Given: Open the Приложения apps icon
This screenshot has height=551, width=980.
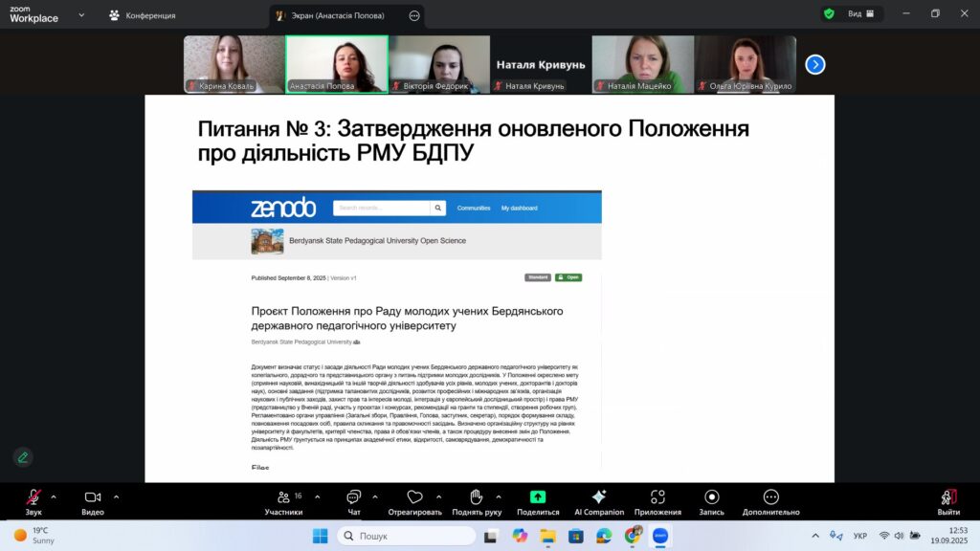Looking at the screenshot, I should [x=657, y=498].
